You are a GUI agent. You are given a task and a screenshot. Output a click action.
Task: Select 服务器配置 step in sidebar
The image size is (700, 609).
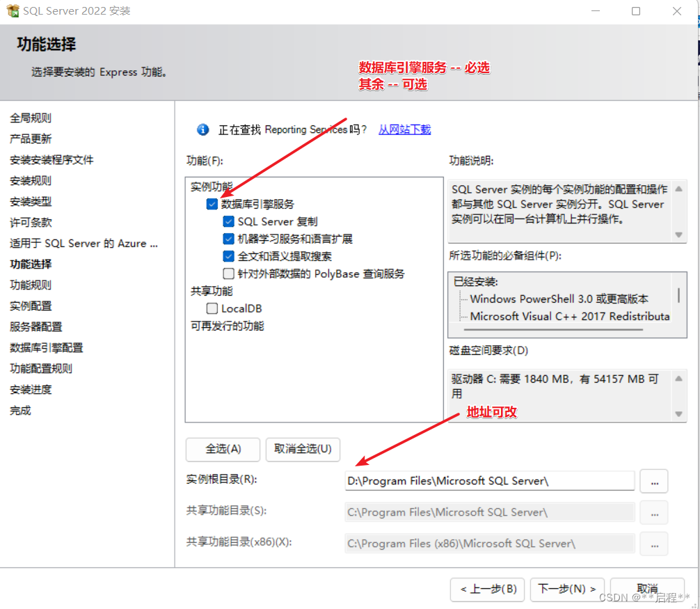[x=36, y=327]
